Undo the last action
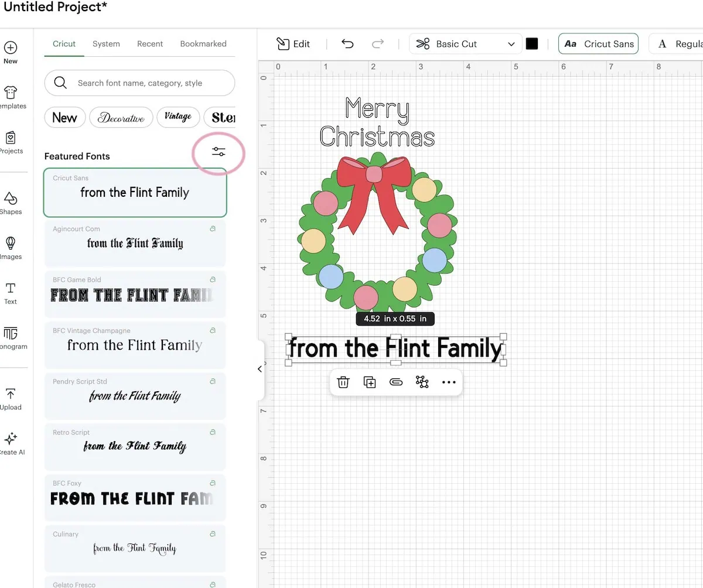This screenshot has width=703, height=588. [347, 43]
